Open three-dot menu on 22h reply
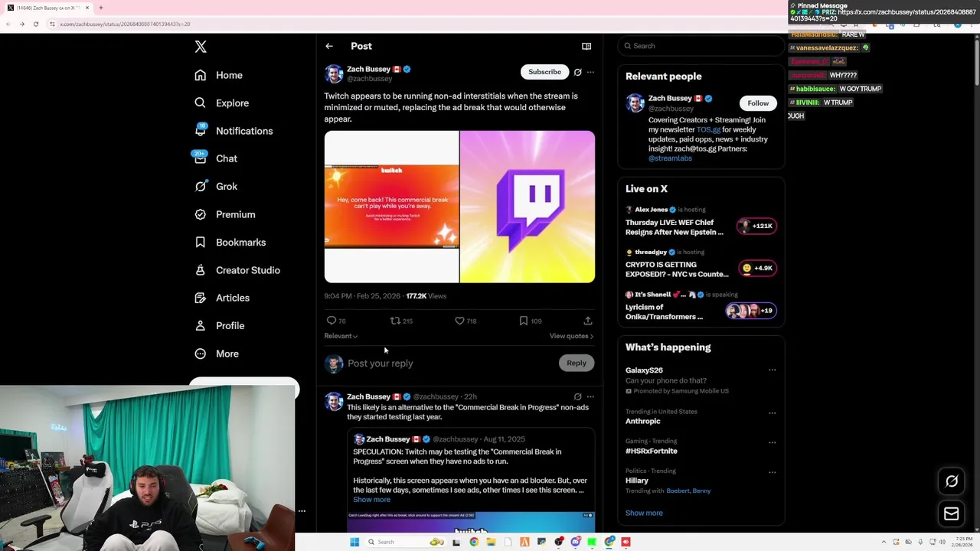 (590, 397)
